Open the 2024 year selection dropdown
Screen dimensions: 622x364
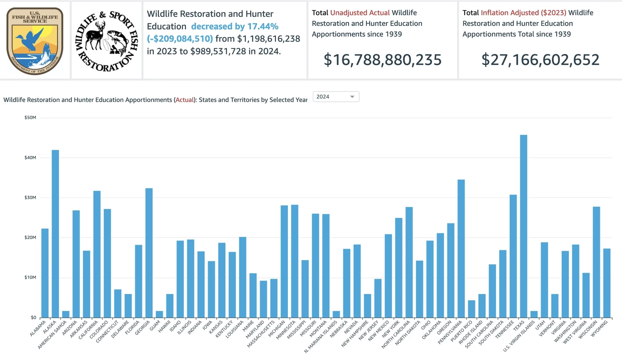[x=336, y=96]
